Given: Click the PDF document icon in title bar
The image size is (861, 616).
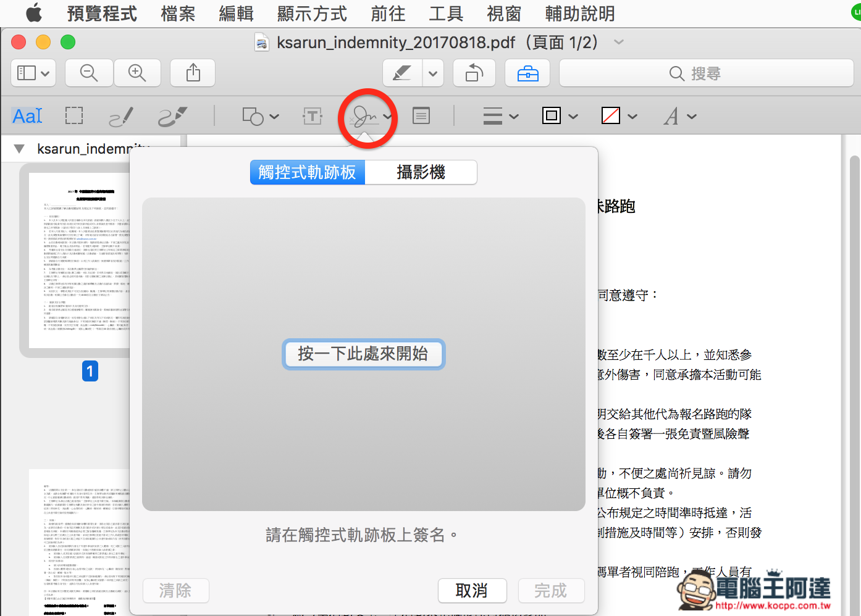Looking at the screenshot, I should point(262,42).
